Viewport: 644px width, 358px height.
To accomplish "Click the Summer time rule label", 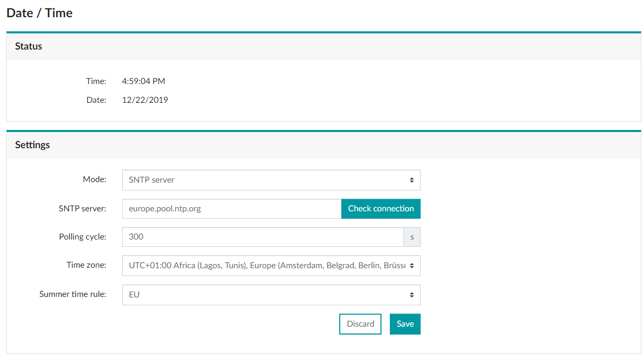I will pos(73,294).
